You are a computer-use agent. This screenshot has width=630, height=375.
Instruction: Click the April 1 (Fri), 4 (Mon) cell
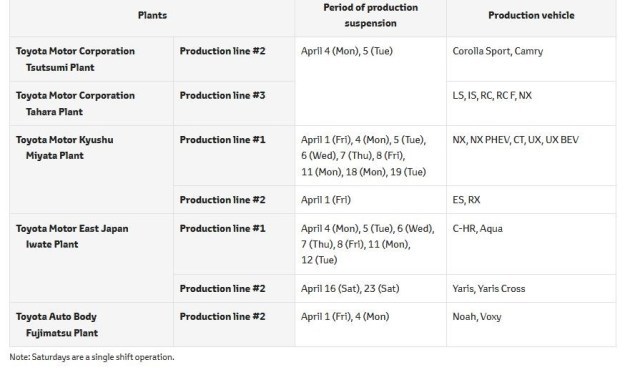click(x=370, y=325)
